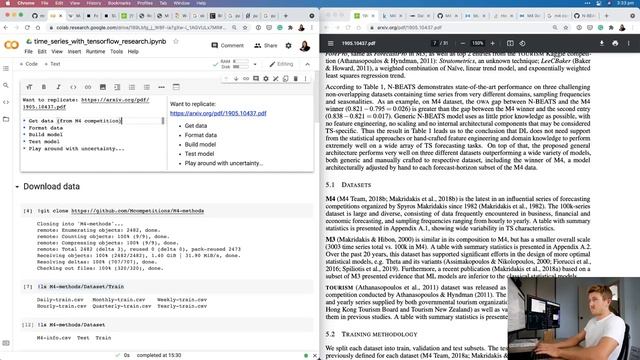Reload the Colab browser page
Screen dimensions: 640x360
click(x=27, y=28)
